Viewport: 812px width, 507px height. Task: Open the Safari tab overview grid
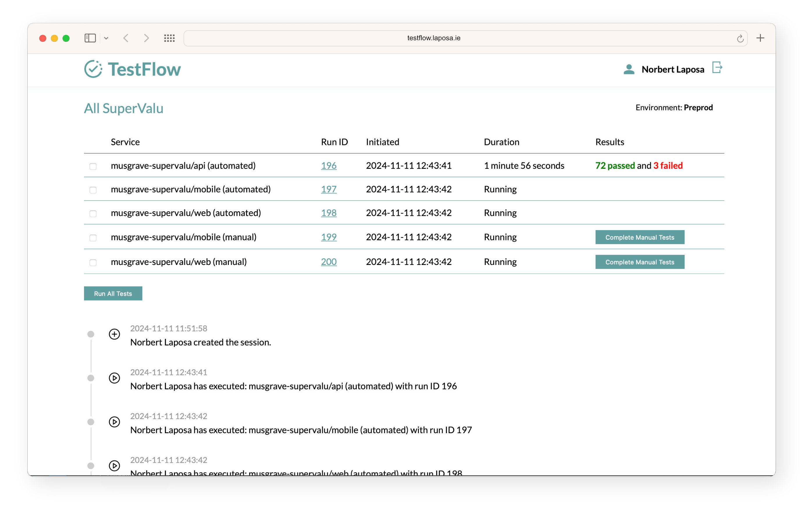[x=170, y=38]
